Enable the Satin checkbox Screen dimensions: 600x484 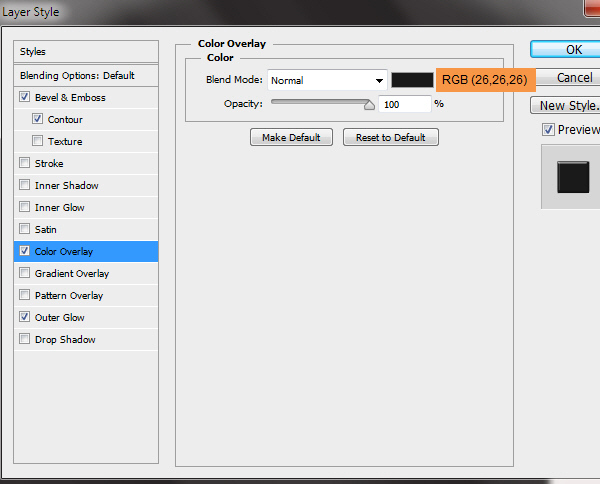tap(24, 230)
